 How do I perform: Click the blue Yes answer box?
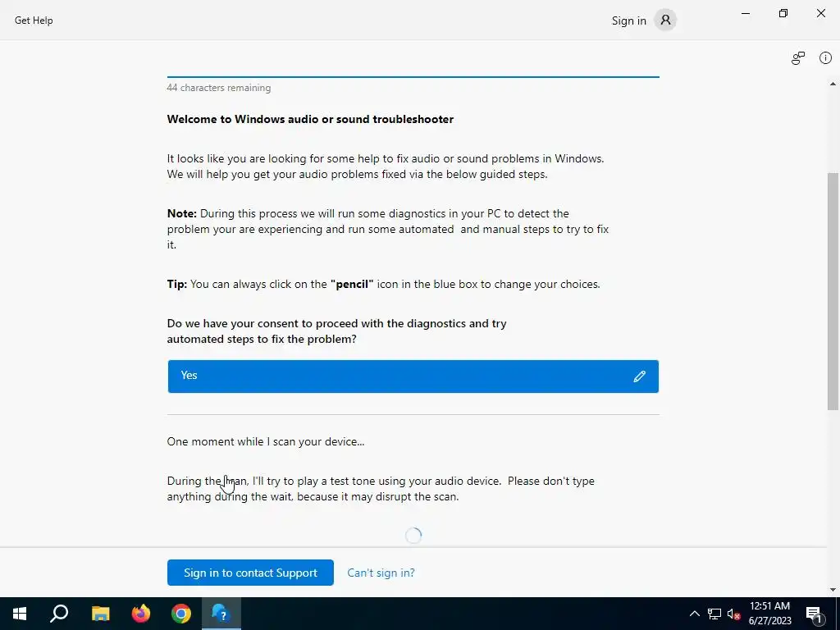(x=413, y=377)
